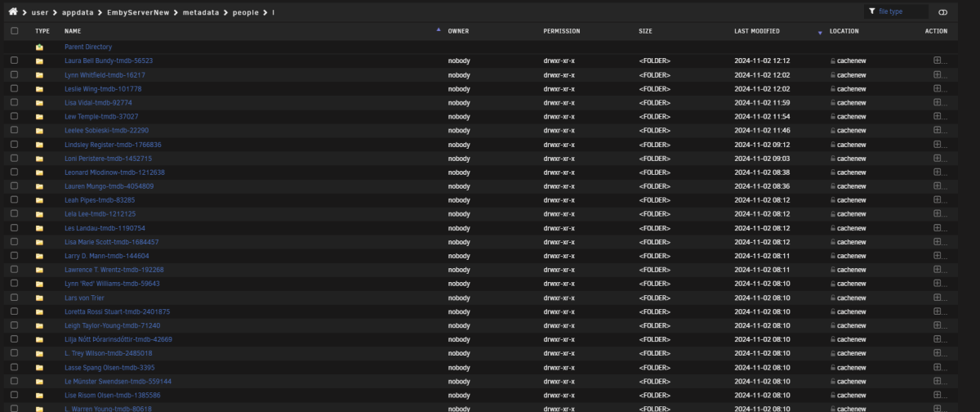The image size is (980, 412).
Task: Check the box for Laura Bell Bundy-tmdb-56523
Action: pyautogui.click(x=14, y=60)
